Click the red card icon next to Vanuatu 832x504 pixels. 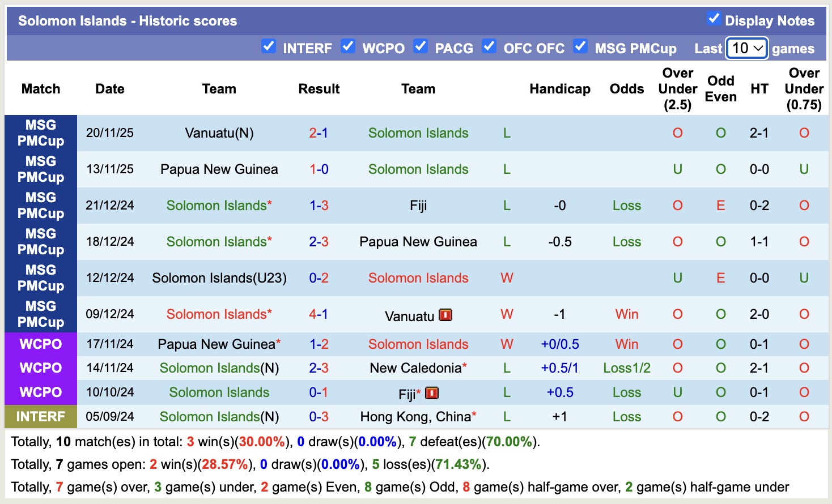click(x=445, y=315)
